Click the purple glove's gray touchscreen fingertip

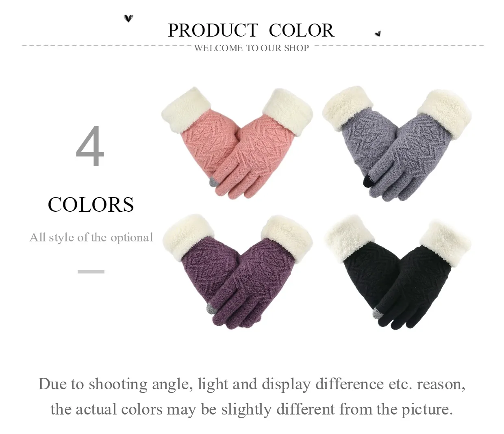(211, 309)
